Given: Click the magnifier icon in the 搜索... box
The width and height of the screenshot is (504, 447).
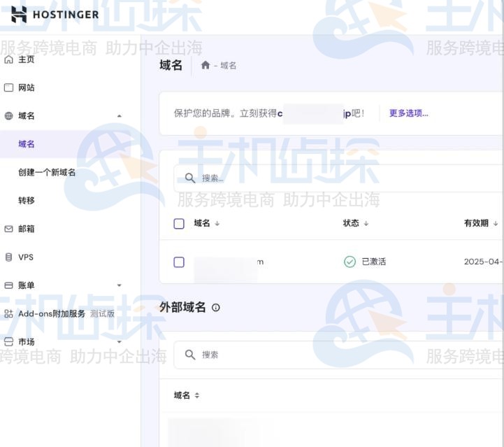Looking at the screenshot, I should pos(190,178).
